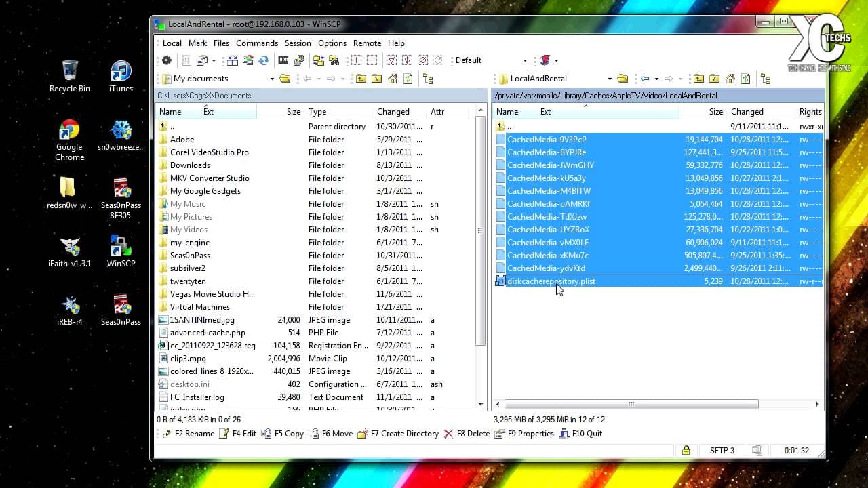This screenshot has width=868, height=488.
Task: Click the F9 Properties button
Action: pyautogui.click(x=524, y=434)
